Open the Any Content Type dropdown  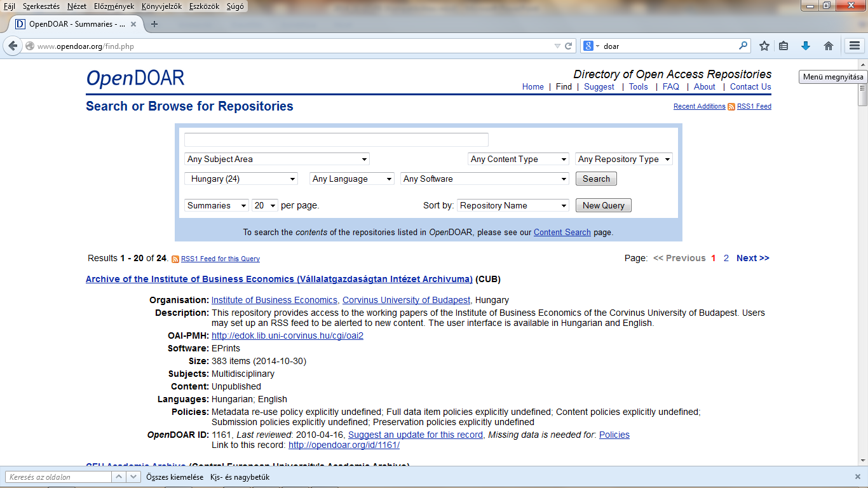tap(519, 159)
